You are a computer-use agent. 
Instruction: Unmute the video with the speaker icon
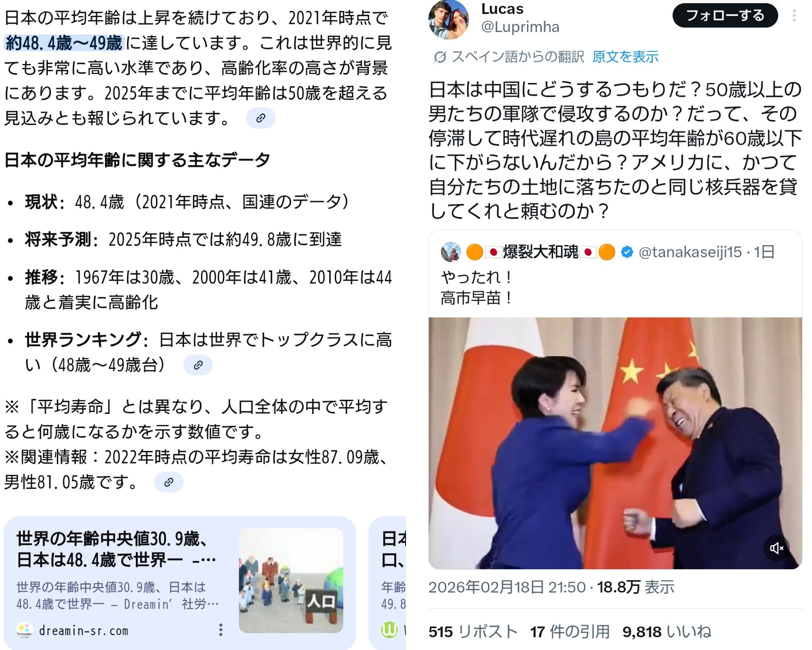[776, 548]
